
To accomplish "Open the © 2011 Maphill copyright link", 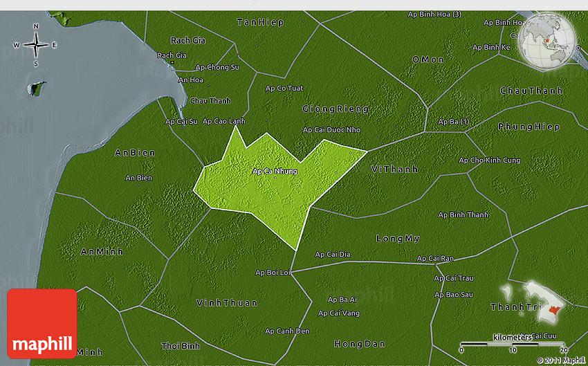I will coord(560,360).
